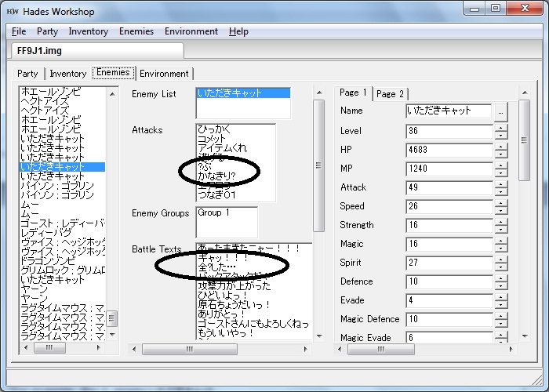Decrease Speed with the spinner down arrow
The width and height of the screenshot is (549, 392).
pos(501,211)
